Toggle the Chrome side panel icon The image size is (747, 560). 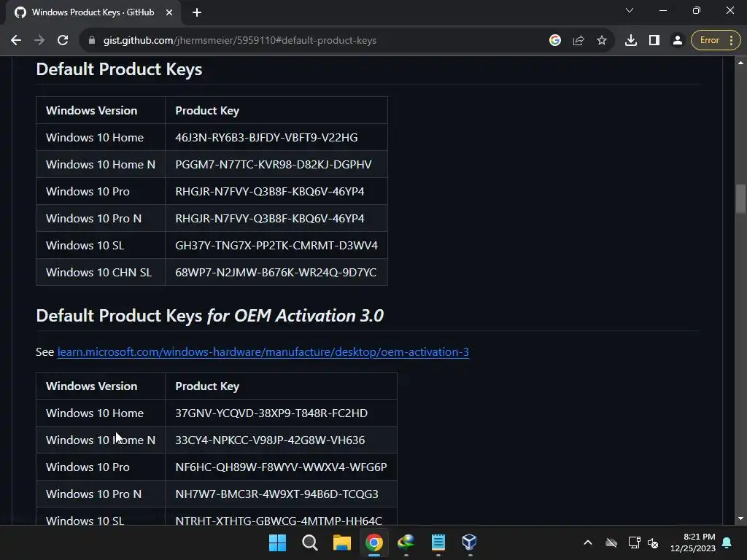coord(654,41)
